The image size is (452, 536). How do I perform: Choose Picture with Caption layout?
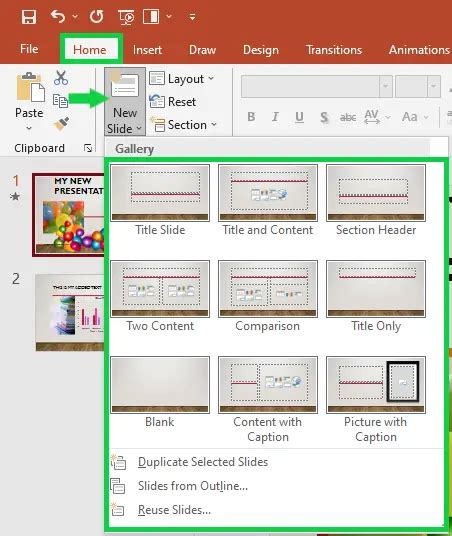tap(376, 400)
